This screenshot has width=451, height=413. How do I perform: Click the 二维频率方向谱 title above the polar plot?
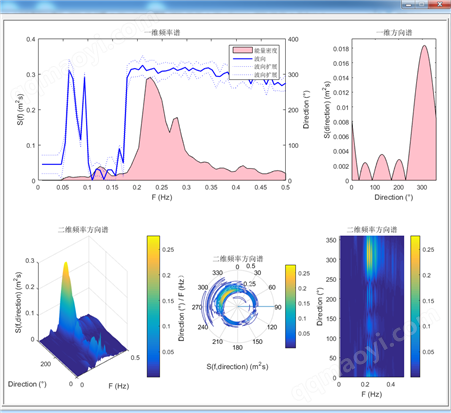[238, 258]
